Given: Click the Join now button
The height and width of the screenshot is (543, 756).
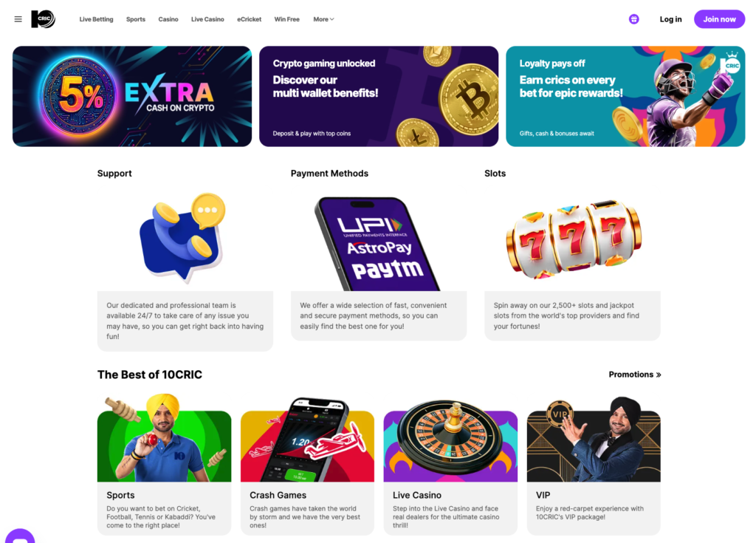Looking at the screenshot, I should coord(719,19).
